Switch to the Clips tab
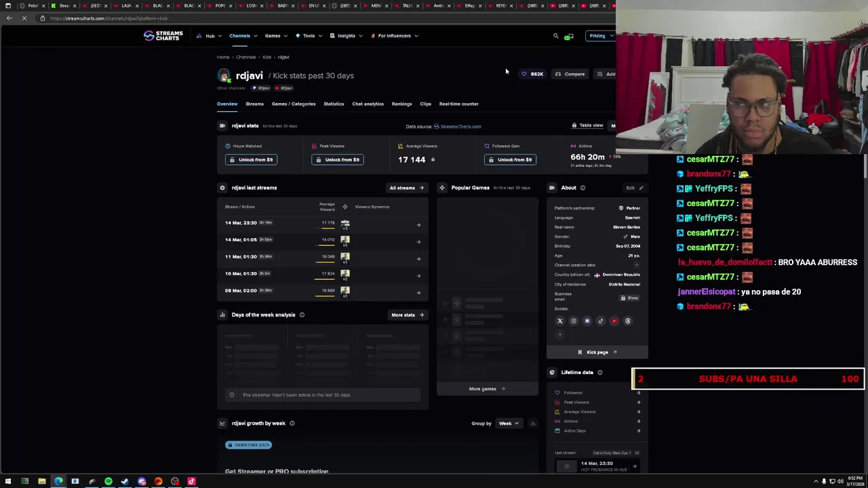Screen dimensions: 868x488 pyautogui.click(x=425, y=104)
